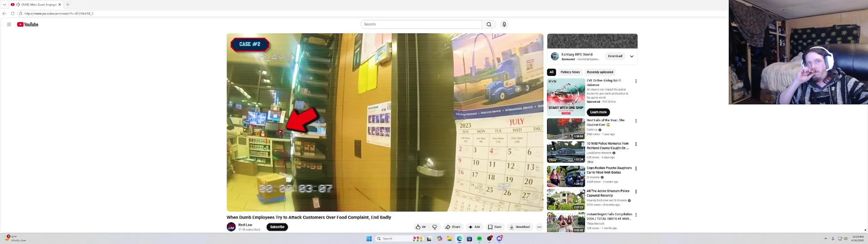Image resolution: width=868 pixels, height=244 pixels.
Task: Subscribe to the Red Law channel
Action: pos(277,227)
